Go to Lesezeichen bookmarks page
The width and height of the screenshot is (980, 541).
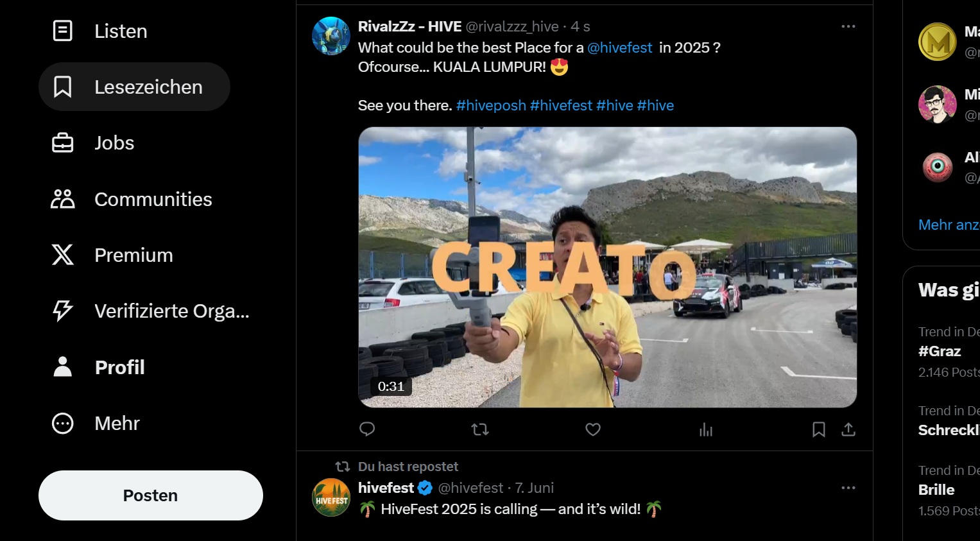click(x=134, y=87)
